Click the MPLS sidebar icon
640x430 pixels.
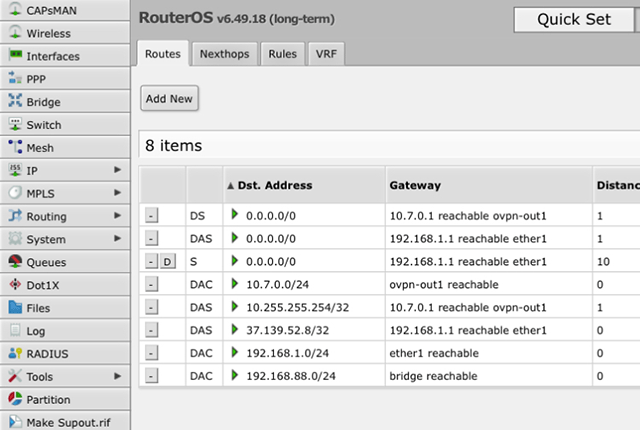[x=15, y=193]
